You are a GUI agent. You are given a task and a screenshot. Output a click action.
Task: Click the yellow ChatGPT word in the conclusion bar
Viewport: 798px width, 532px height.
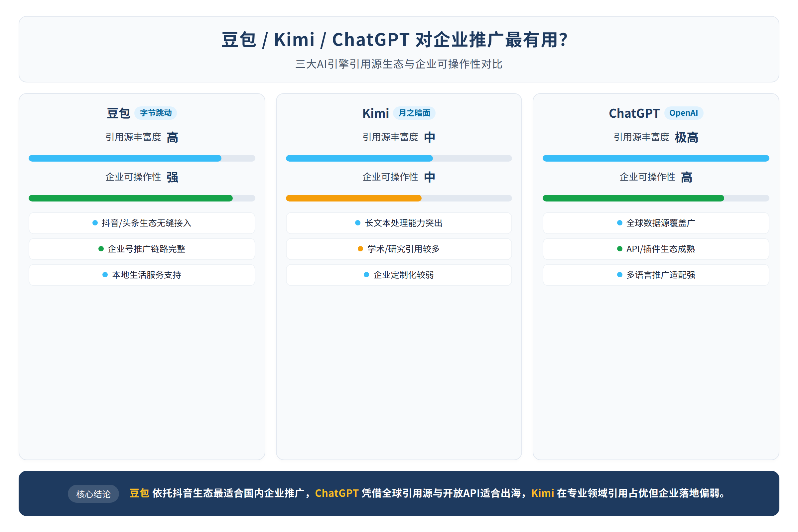[x=337, y=493]
